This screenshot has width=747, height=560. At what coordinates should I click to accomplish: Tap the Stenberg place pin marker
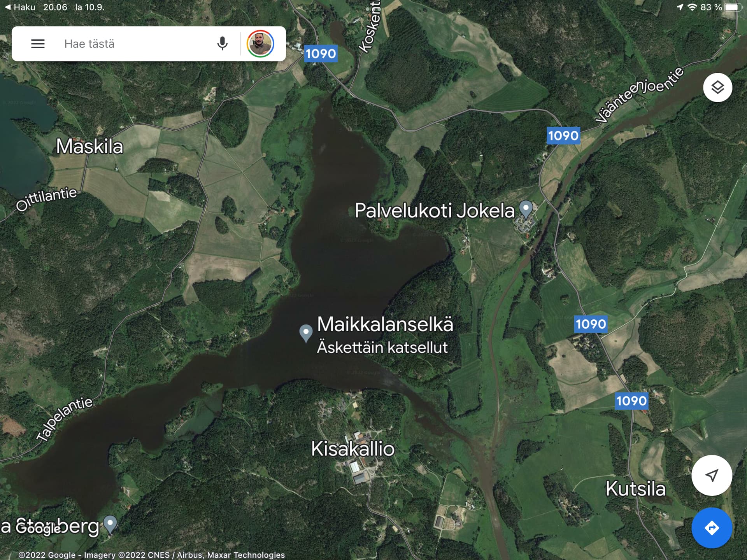(x=110, y=524)
